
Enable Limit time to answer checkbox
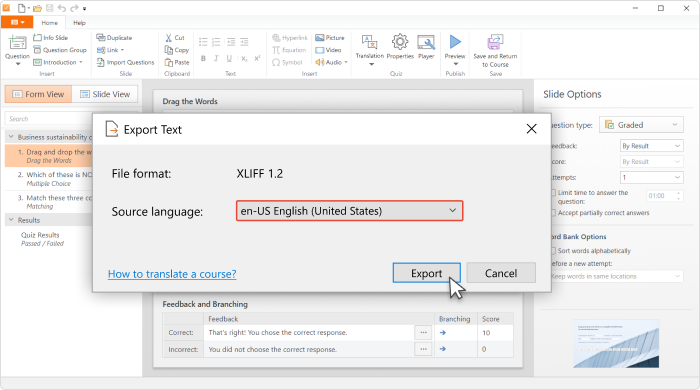pyautogui.click(x=554, y=193)
